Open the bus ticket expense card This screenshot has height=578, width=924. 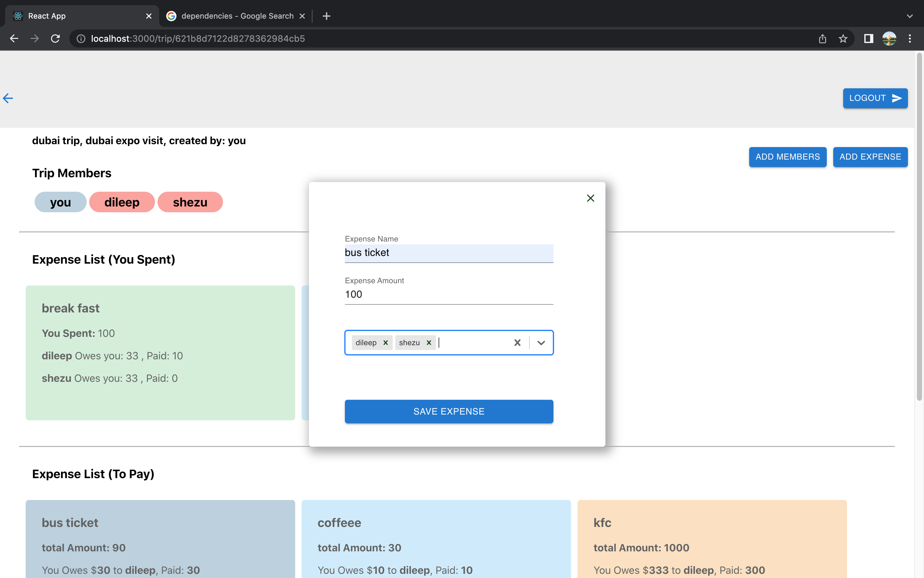point(160,539)
